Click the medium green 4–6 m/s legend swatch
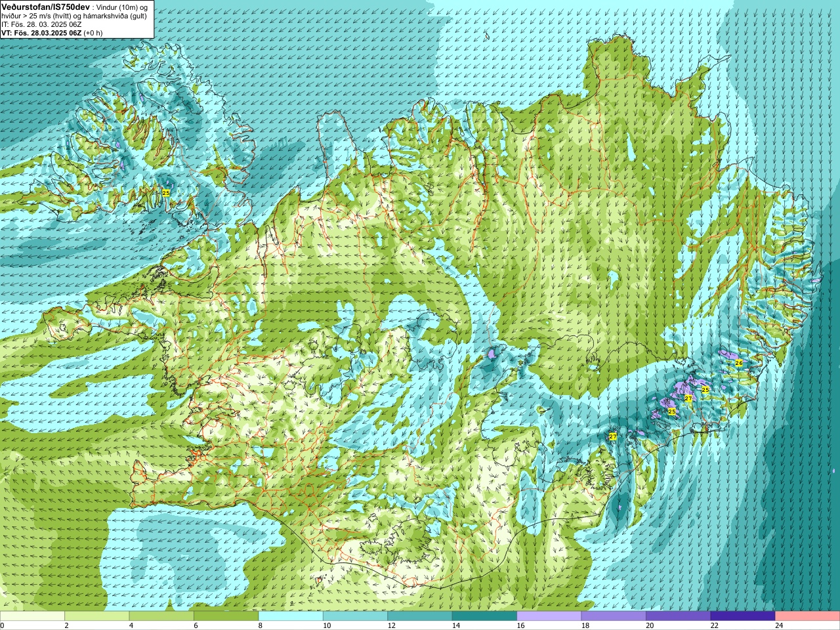 (161, 616)
